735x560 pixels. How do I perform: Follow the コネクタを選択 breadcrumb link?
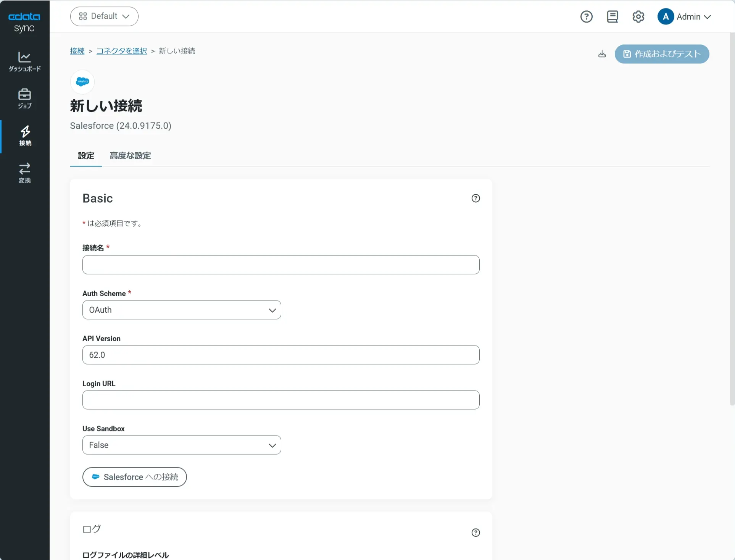coord(121,51)
